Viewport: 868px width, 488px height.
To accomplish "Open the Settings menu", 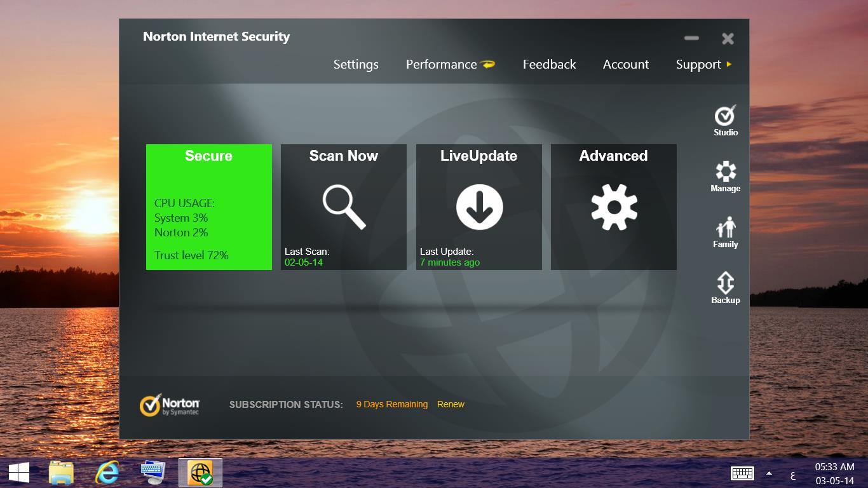I will click(x=356, y=64).
